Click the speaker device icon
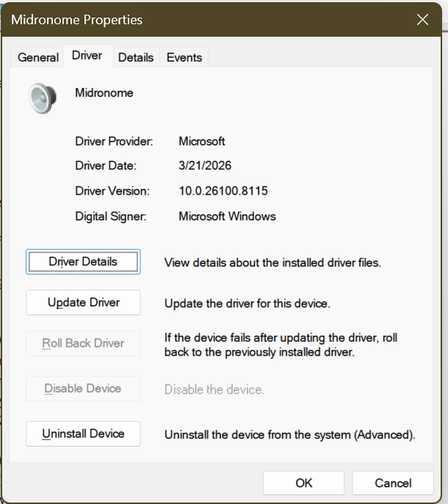448x504 pixels. 41,98
